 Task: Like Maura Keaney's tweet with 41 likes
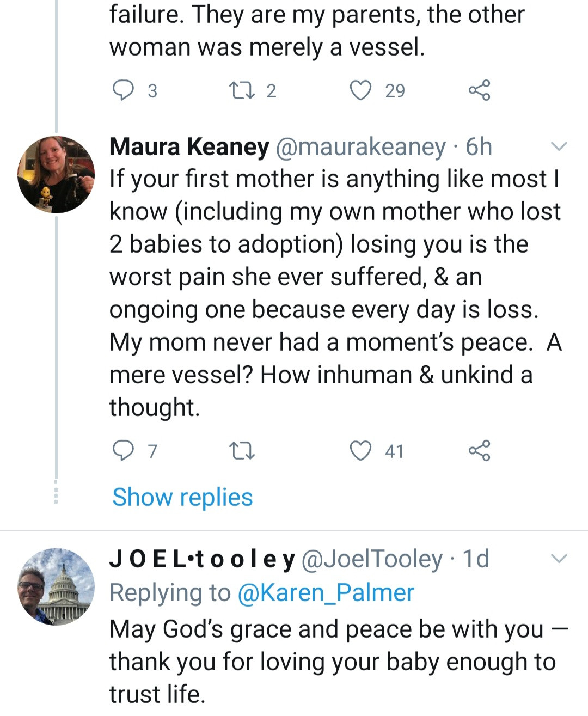pos(360,451)
